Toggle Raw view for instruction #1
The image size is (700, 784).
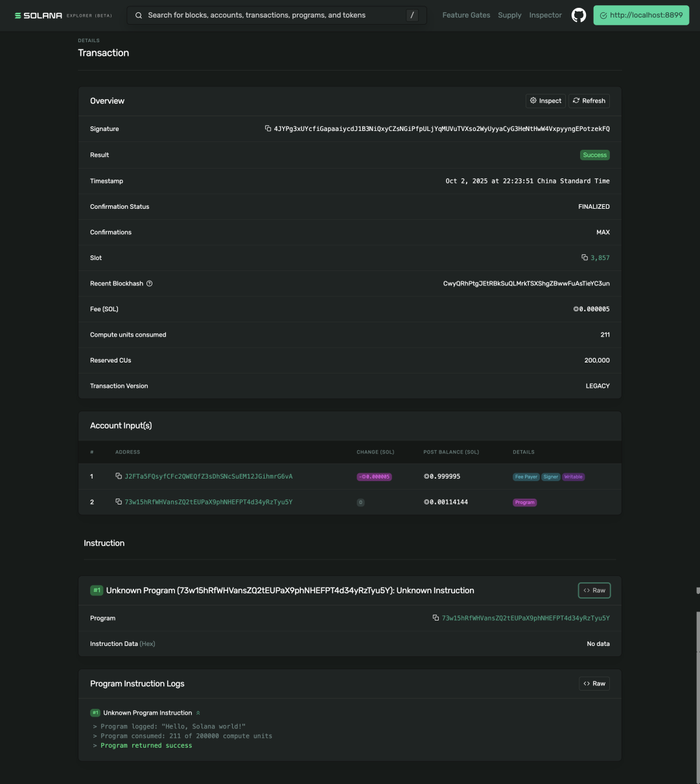pos(594,591)
